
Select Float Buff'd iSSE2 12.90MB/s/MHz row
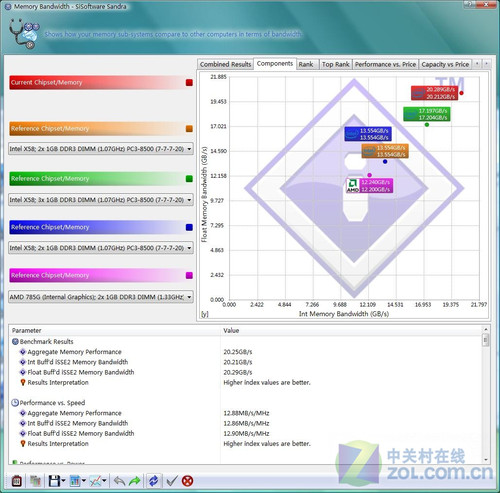point(246,433)
